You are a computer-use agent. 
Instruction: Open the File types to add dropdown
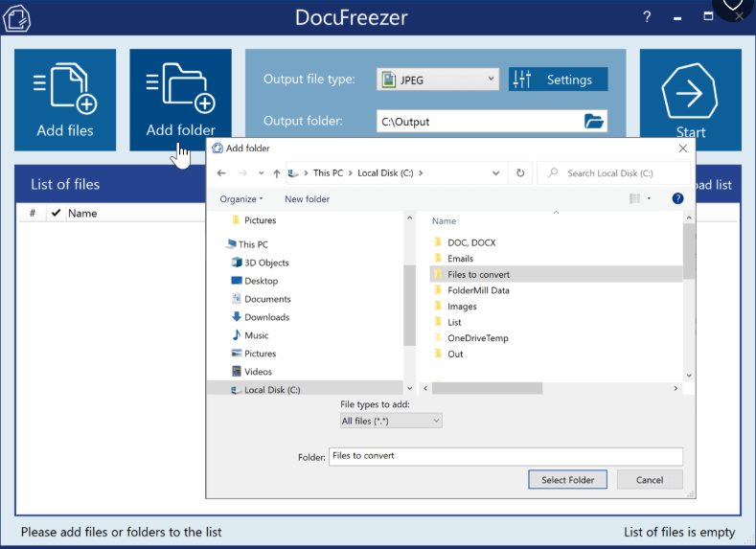point(391,421)
